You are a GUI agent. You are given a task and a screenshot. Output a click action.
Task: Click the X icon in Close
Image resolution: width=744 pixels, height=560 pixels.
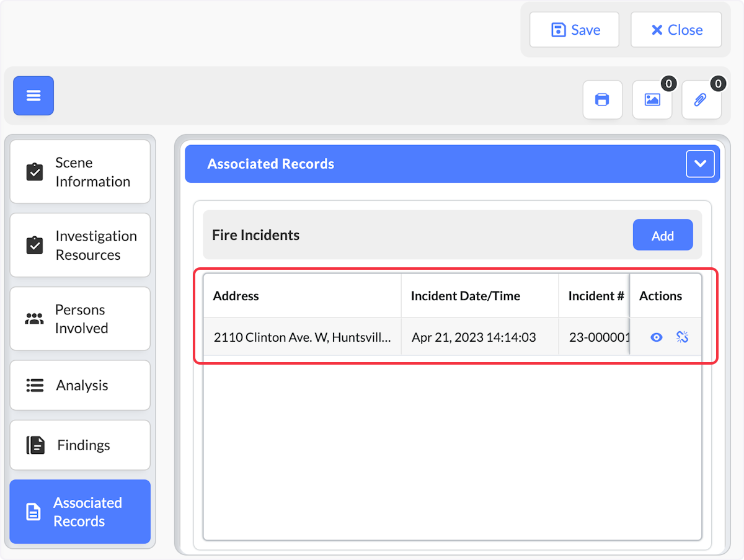pyautogui.click(x=657, y=30)
